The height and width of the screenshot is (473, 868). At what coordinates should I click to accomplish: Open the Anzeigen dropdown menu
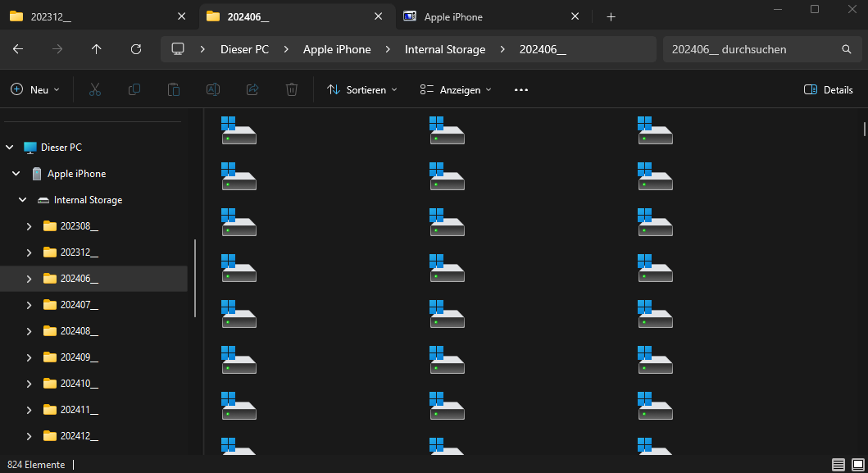(456, 89)
